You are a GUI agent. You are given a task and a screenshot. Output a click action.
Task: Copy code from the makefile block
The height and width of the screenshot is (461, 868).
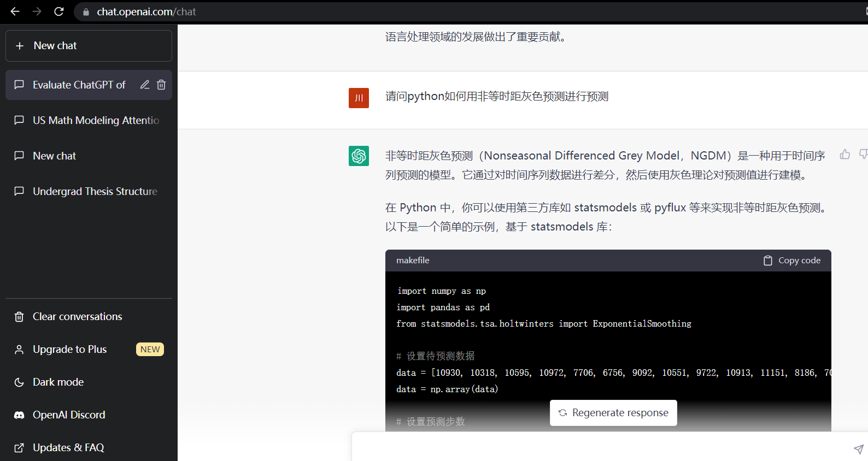792,261
